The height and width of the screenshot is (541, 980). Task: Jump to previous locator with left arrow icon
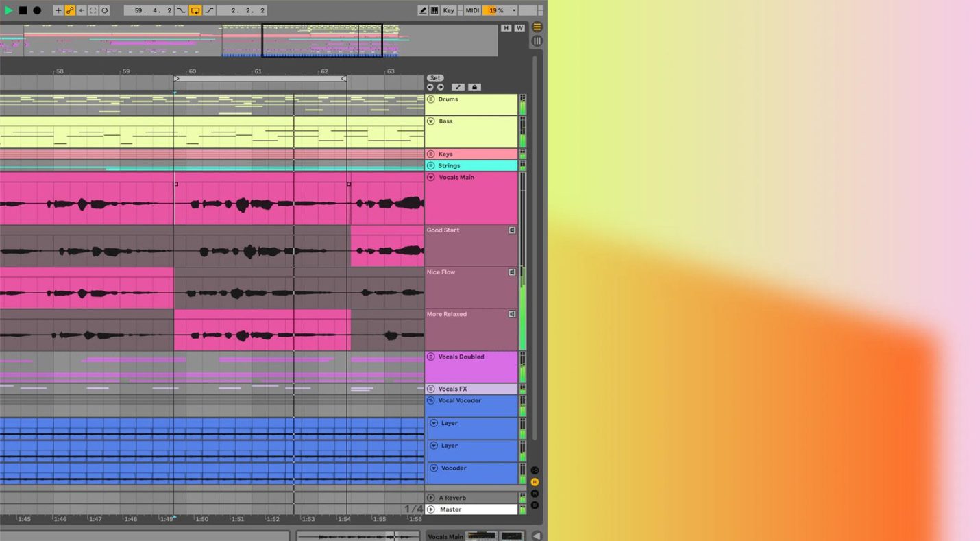pos(430,86)
